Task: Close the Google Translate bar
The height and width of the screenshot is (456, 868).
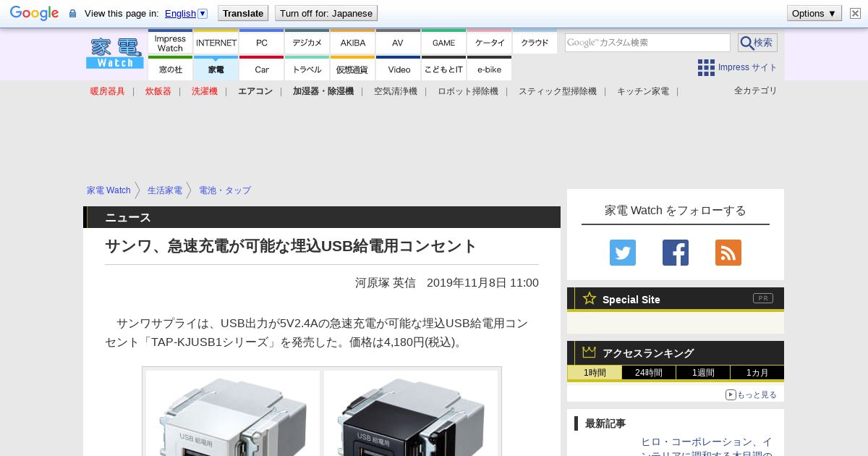Action: point(855,13)
